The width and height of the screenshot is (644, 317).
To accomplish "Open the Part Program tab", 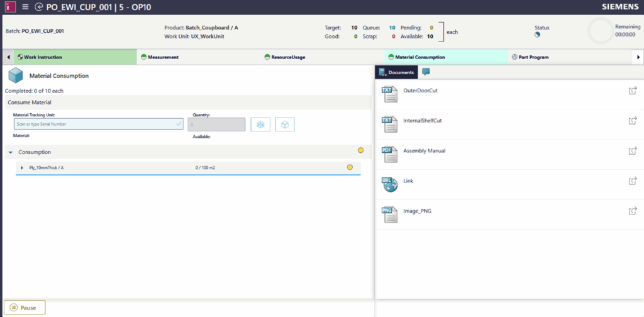I will click(x=533, y=57).
